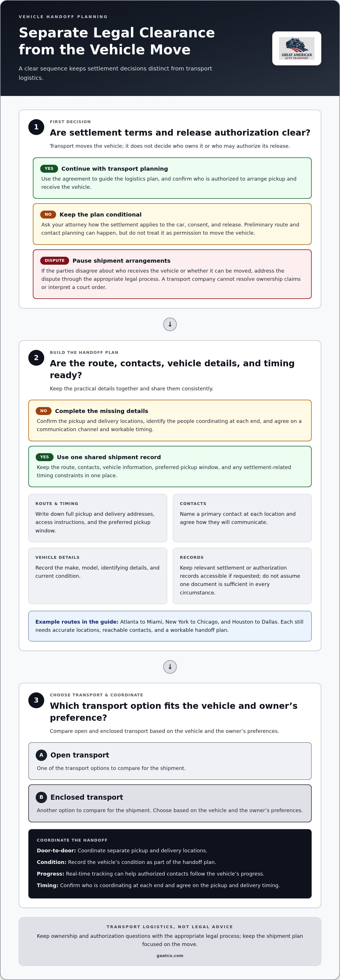Open the Contacts card
340x980 pixels.
click(x=242, y=518)
